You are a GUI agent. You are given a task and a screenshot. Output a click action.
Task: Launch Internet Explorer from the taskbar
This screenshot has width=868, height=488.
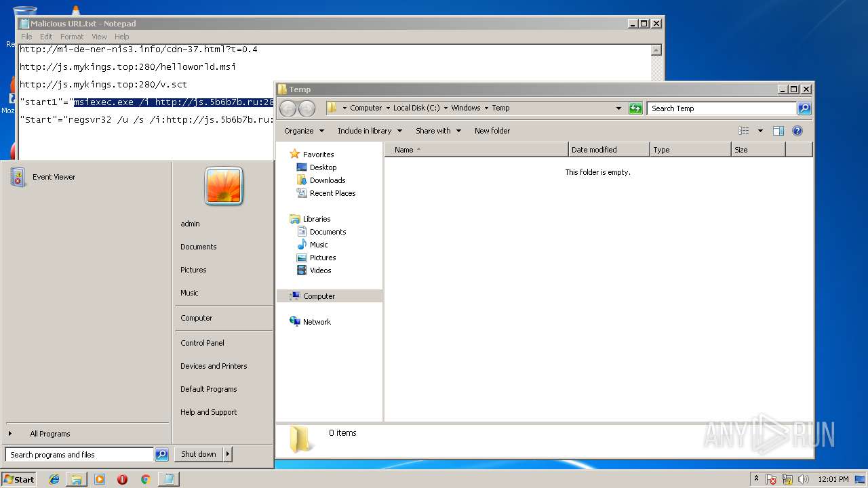click(54, 479)
